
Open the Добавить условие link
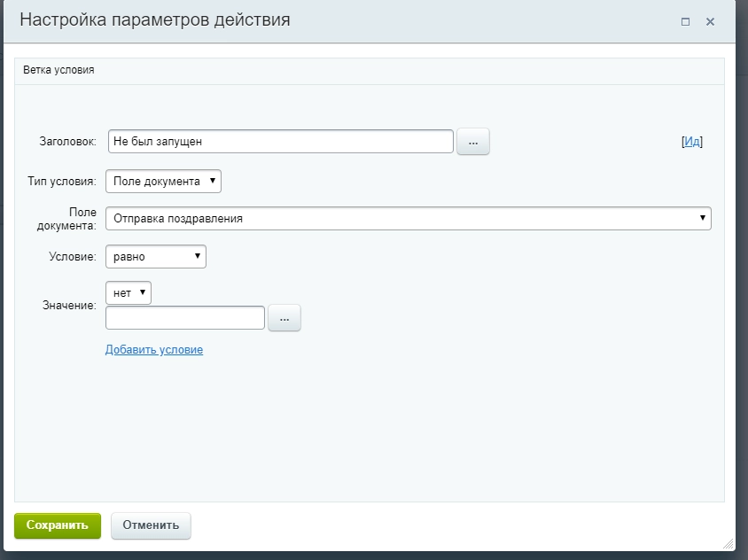tap(153, 349)
